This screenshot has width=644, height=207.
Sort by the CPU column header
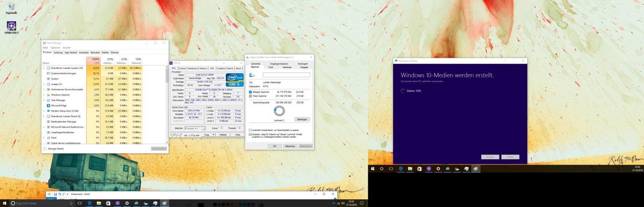93,61
